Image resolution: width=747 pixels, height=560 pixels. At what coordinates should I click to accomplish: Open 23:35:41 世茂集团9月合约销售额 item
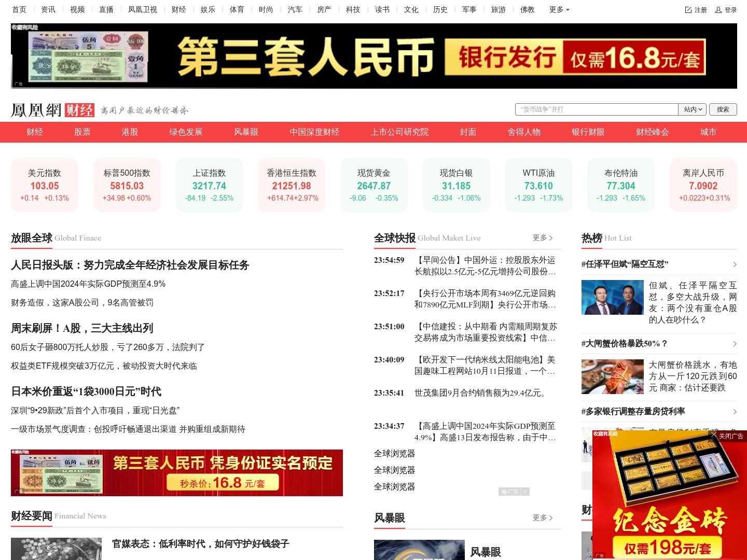481,393
